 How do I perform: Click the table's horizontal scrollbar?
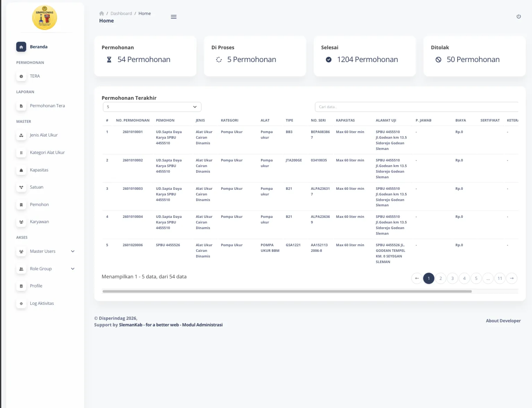pyautogui.click(x=287, y=292)
